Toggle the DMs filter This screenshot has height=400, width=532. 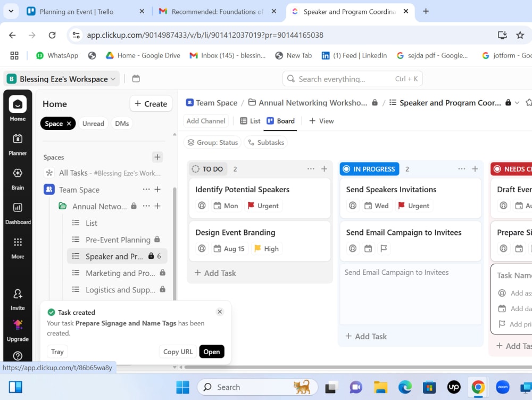point(122,124)
